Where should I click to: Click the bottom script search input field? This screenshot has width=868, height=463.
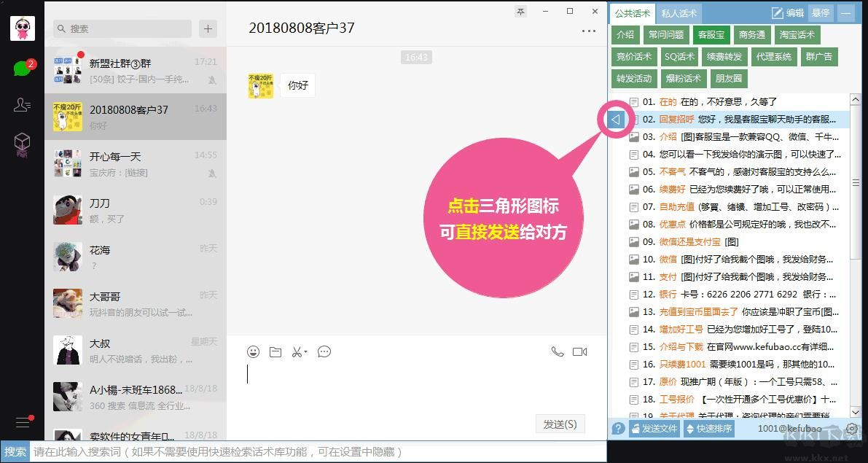click(313, 452)
